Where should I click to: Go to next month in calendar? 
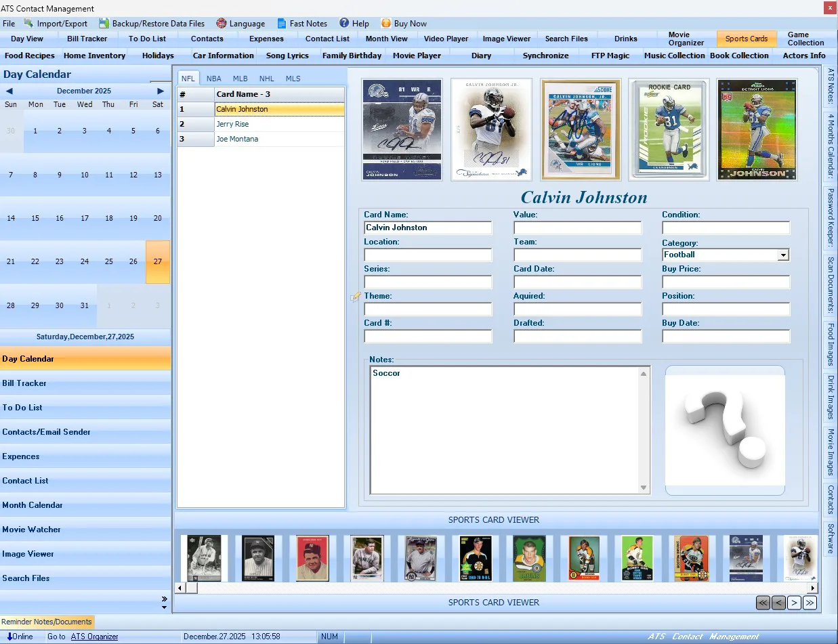pyautogui.click(x=161, y=91)
